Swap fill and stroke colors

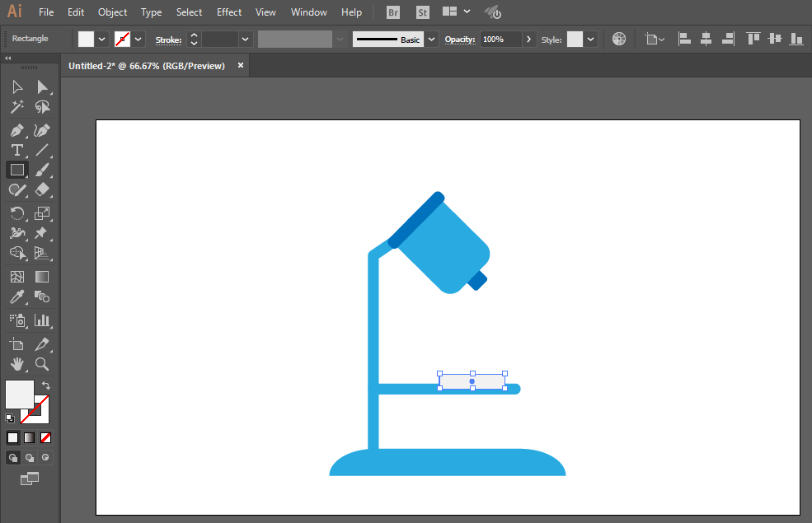[45, 385]
